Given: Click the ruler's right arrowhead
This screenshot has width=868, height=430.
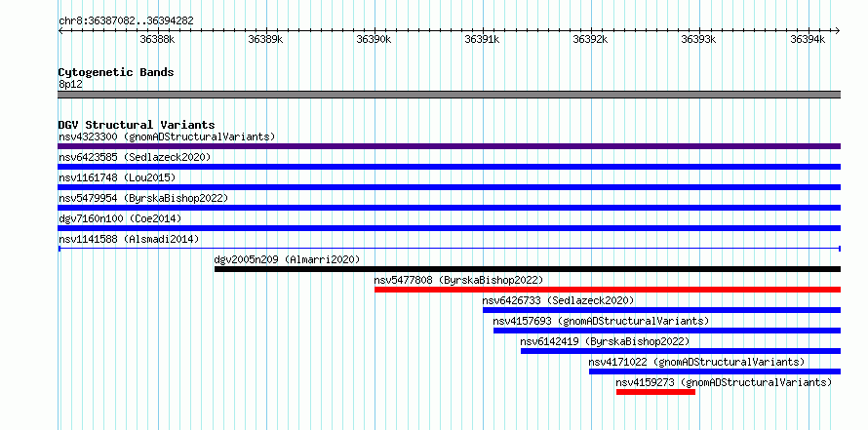Looking at the screenshot, I should [x=838, y=31].
